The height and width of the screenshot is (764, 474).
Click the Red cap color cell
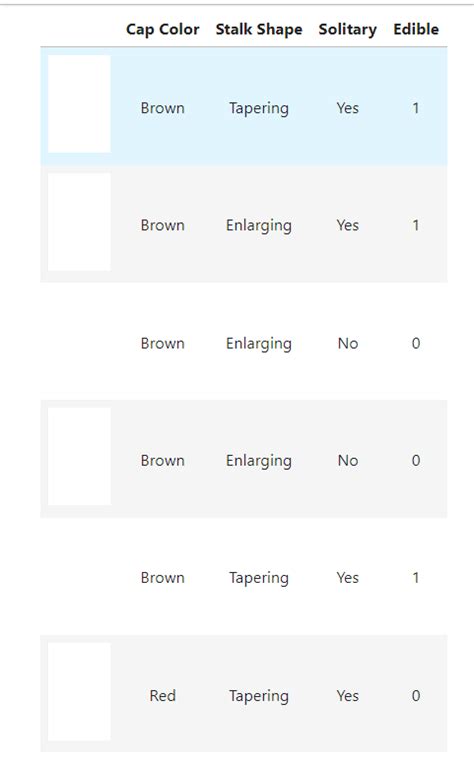162,695
